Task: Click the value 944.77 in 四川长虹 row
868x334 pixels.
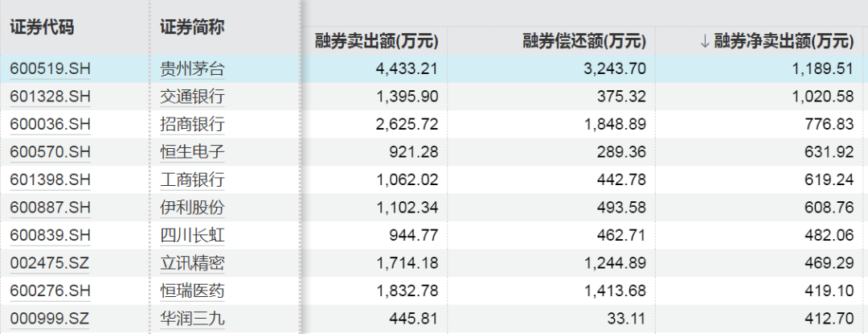Action: (414, 235)
